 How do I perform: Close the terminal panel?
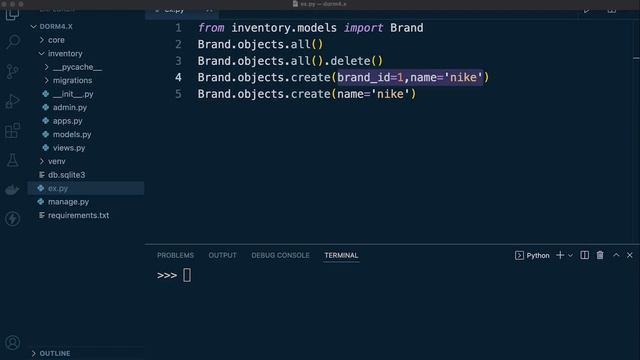click(629, 255)
